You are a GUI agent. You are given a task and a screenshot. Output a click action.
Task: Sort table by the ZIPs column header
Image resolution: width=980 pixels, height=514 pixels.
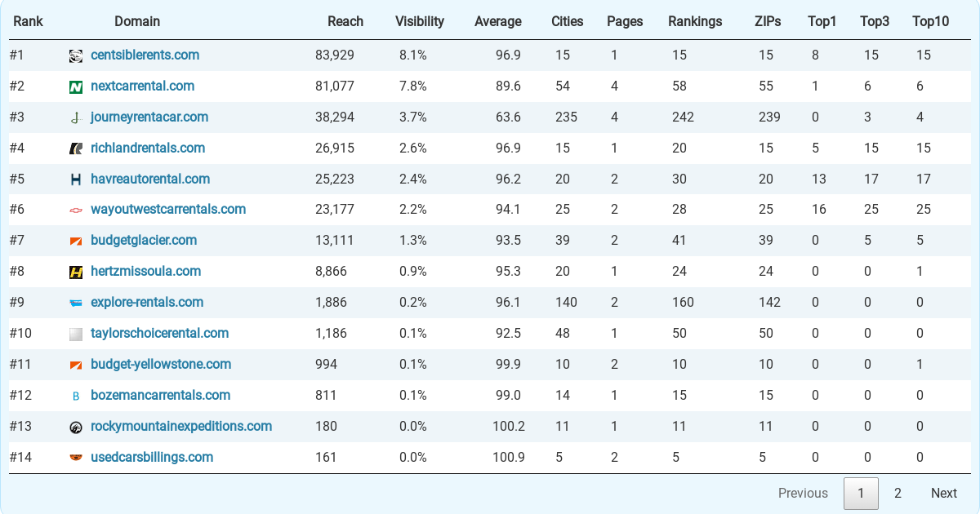click(768, 21)
